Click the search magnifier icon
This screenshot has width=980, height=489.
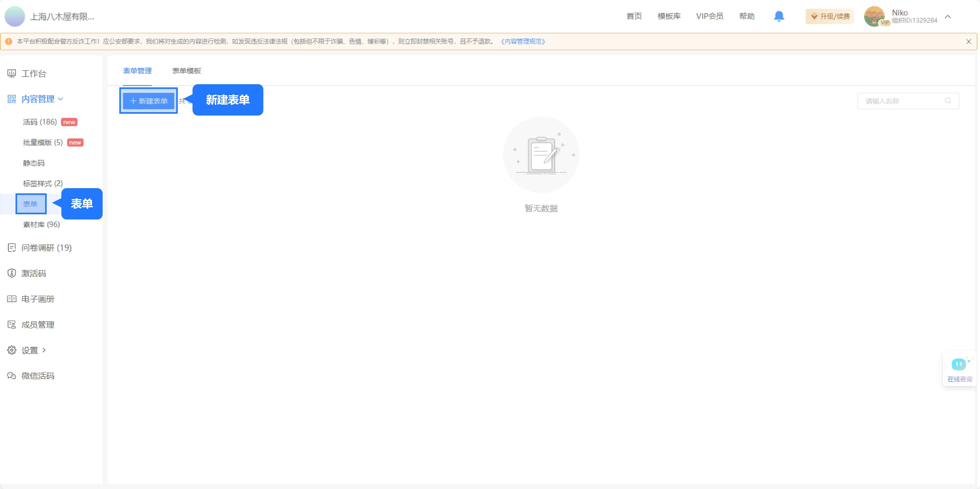[948, 101]
